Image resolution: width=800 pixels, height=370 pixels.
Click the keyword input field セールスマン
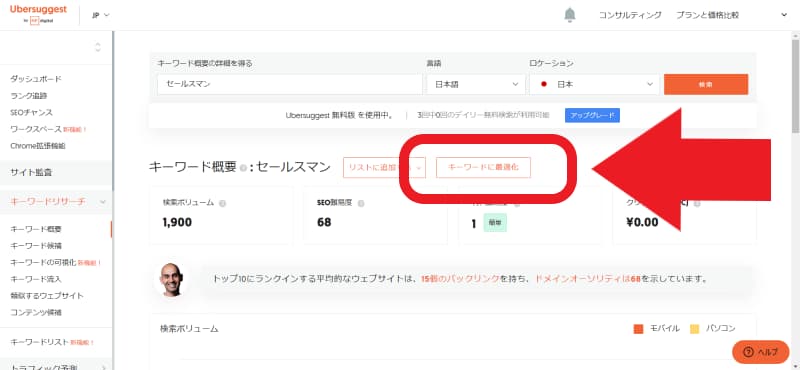(290, 84)
